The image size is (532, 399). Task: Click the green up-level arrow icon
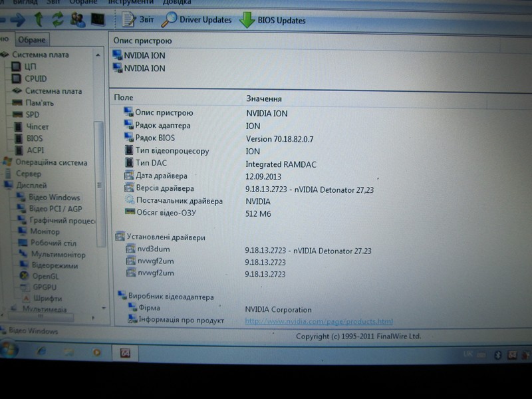[39, 19]
